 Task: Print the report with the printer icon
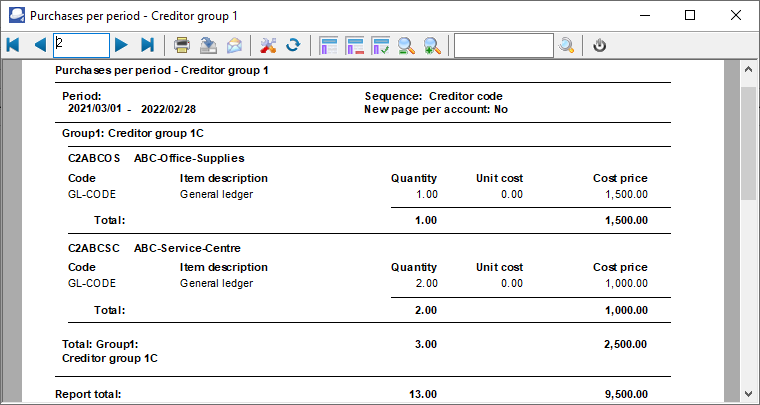(182, 46)
